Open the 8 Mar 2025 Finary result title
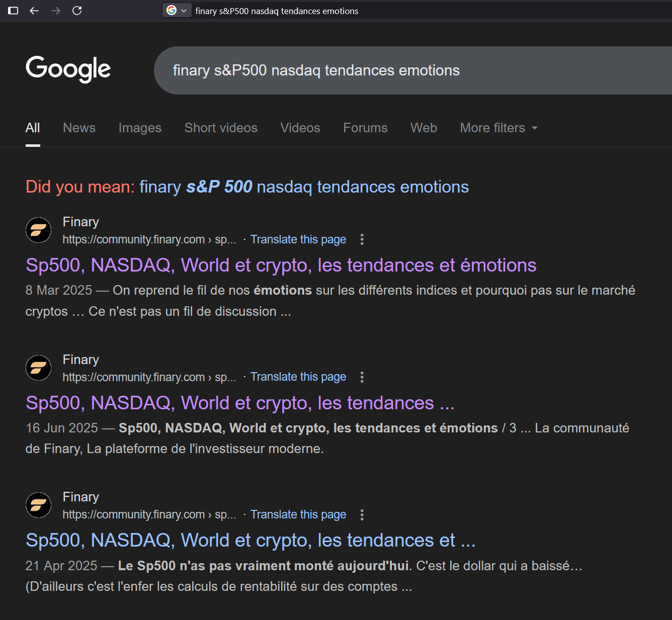Viewport: 672px width, 620px height. pyautogui.click(x=281, y=265)
